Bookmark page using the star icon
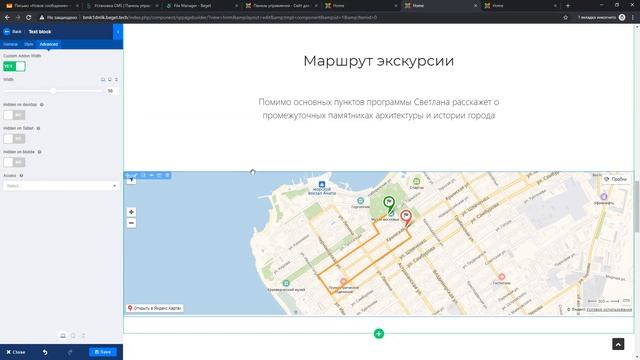Viewport: 640px width, 360px height. coord(565,18)
